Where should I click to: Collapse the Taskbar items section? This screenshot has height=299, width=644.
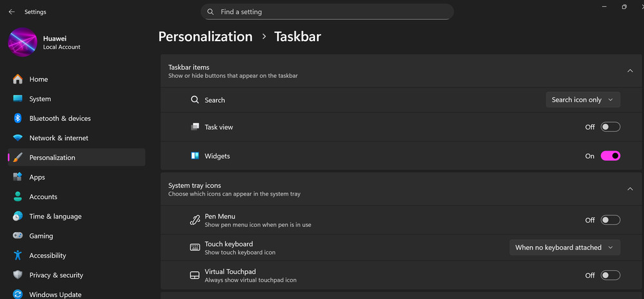click(x=630, y=71)
